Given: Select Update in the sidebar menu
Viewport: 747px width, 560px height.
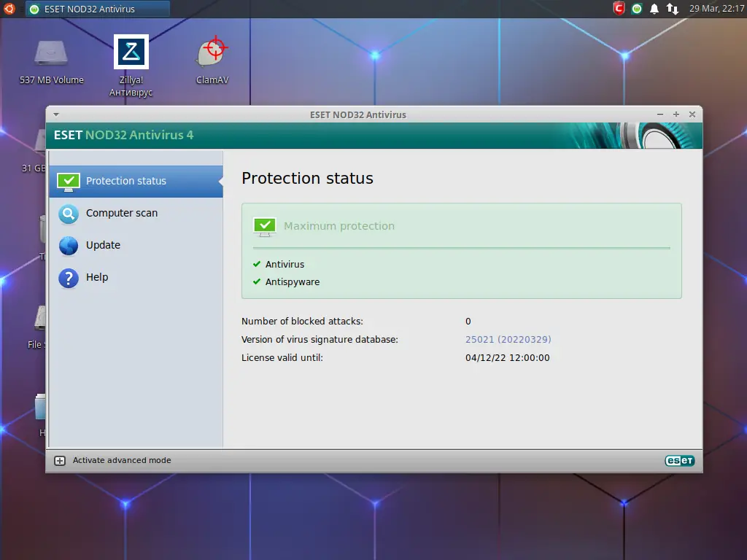Looking at the screenshot, I should [x=103, y=246].
